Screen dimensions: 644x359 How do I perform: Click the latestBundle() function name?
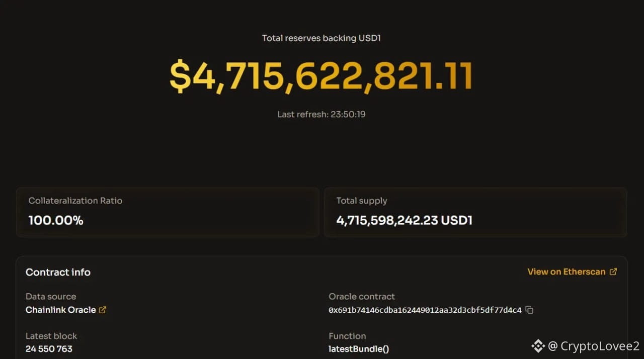(x=359, y=349)
